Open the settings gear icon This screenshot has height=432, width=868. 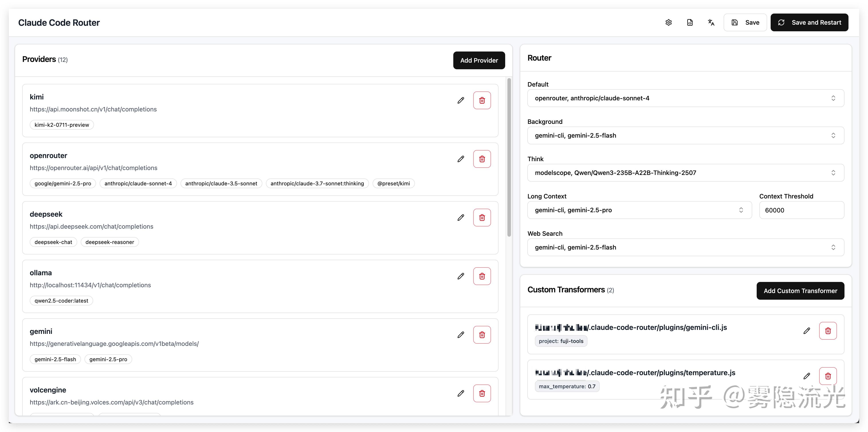point(669,23)
